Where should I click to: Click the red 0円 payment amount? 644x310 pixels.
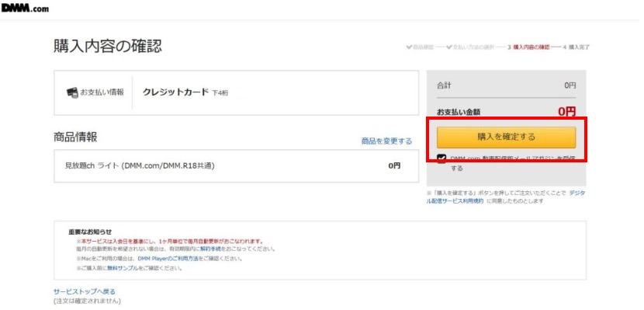point(566,112)
